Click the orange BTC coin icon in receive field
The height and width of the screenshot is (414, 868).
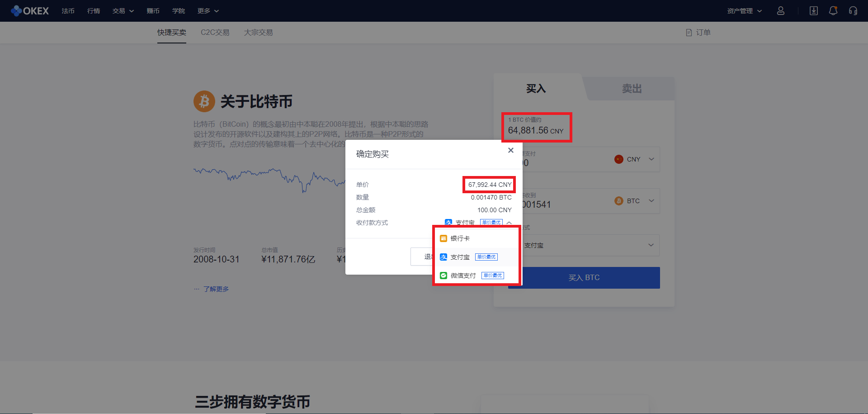pyautogui.click(x=619, y=201)
